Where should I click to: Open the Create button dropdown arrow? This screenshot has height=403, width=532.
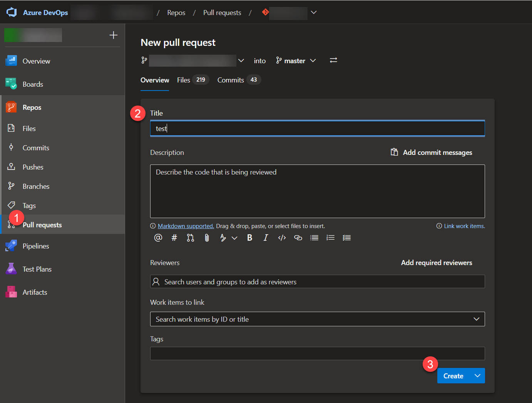[x=477, y=376]
